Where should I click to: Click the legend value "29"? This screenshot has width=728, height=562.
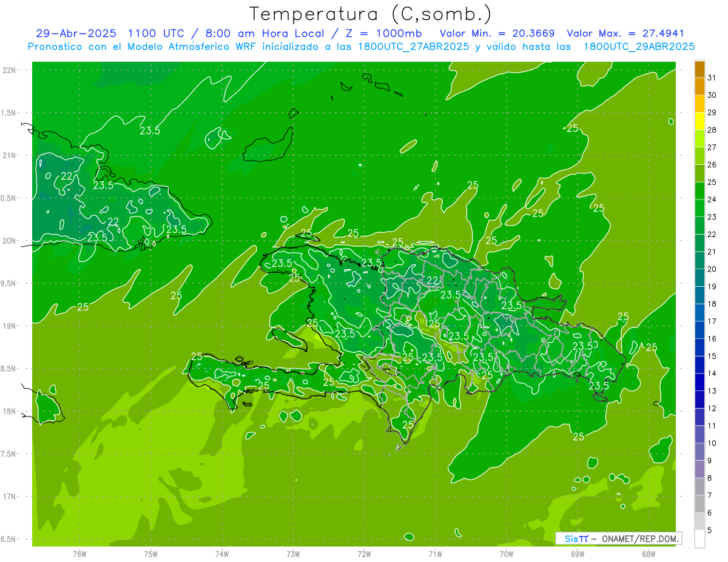tap(712, 113)
